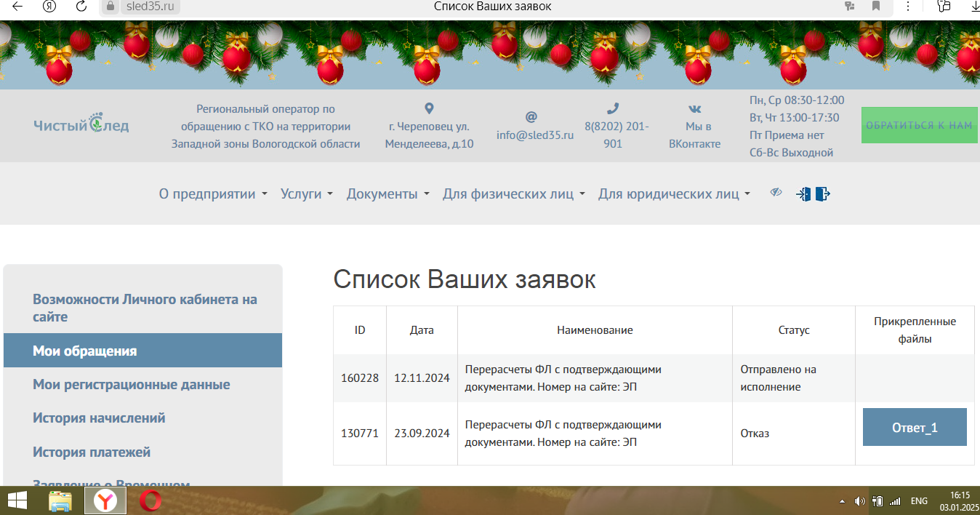Open Opera browser from the taskbar
980x515 pixels.
tap(151, 500)
